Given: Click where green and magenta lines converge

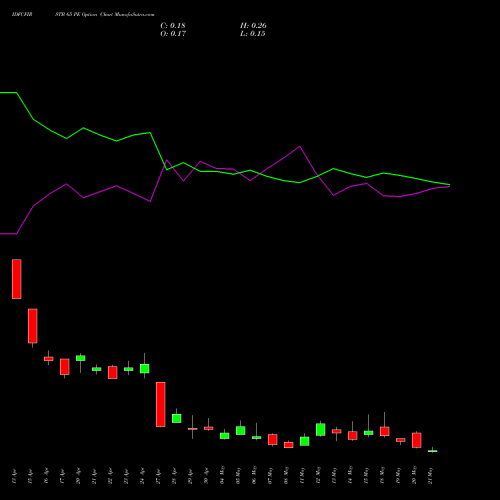Looking at the screenshot, I should 449,185.
